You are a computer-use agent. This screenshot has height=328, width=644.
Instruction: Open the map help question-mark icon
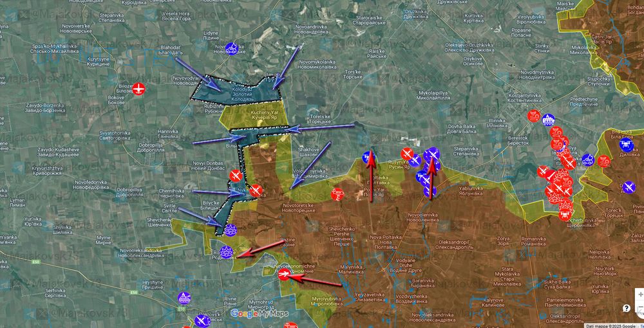627,308
